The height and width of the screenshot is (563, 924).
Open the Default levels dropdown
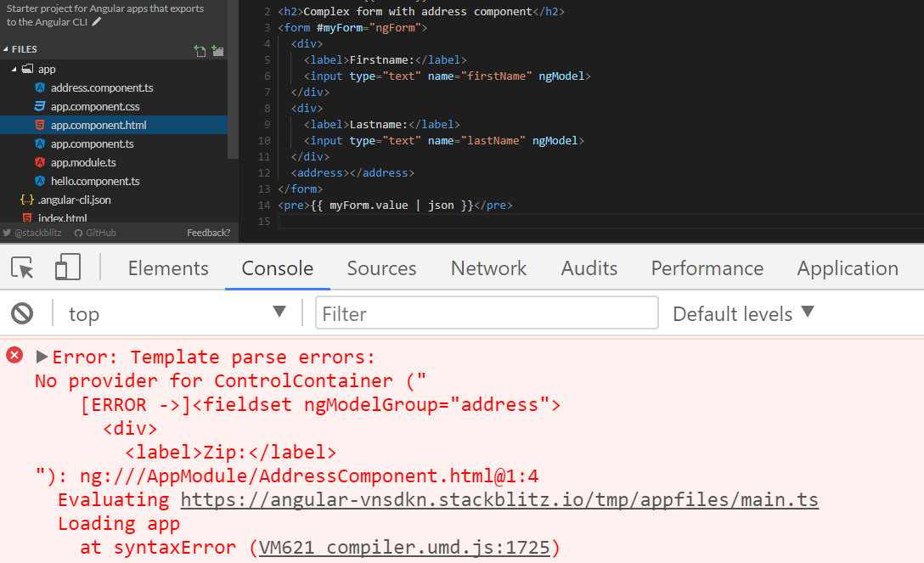pos(742,312)
